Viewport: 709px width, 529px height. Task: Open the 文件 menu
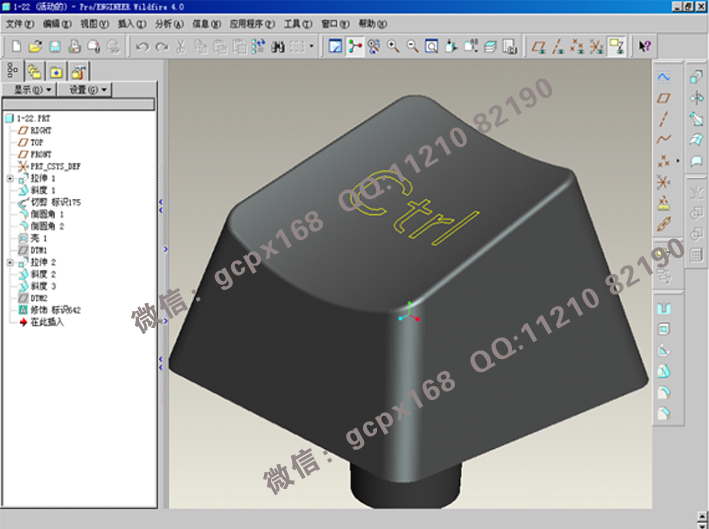click(20, 23)
